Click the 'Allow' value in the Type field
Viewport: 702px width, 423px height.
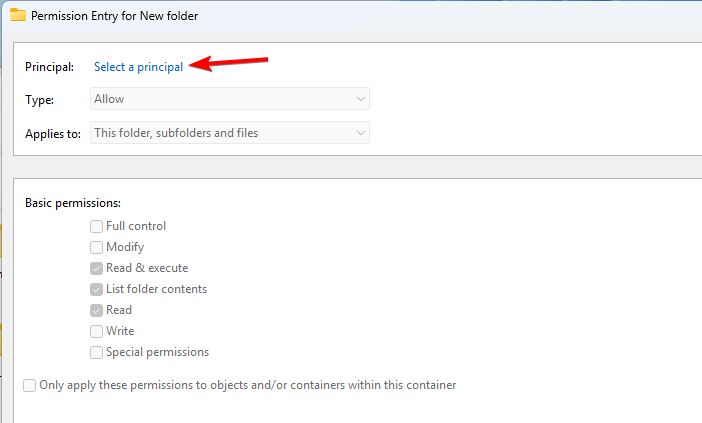109,99
